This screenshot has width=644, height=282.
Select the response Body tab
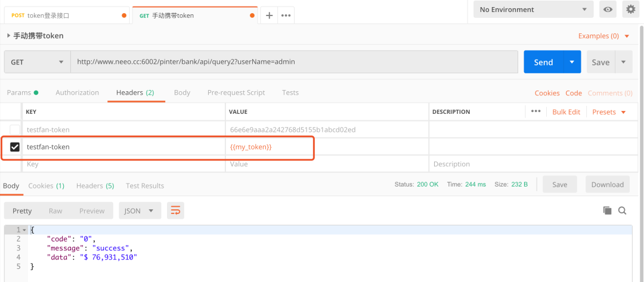click(x=11, y=186)
